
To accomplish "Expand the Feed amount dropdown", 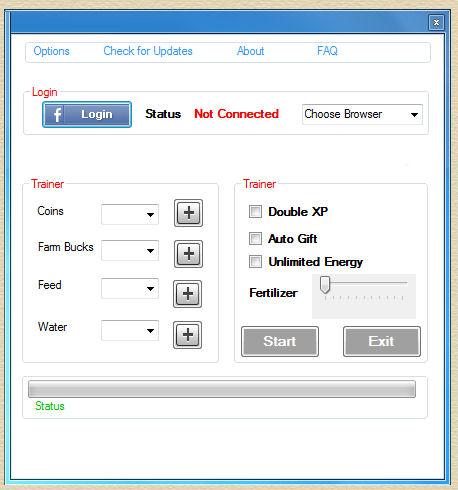I will click(x=130, y=288).
